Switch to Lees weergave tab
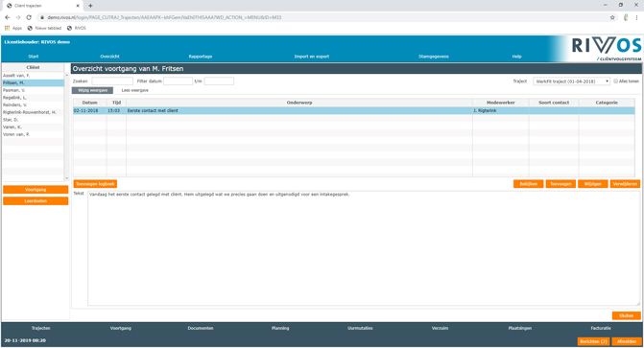This screenshot has height=348, width=644. pos(134,90)
